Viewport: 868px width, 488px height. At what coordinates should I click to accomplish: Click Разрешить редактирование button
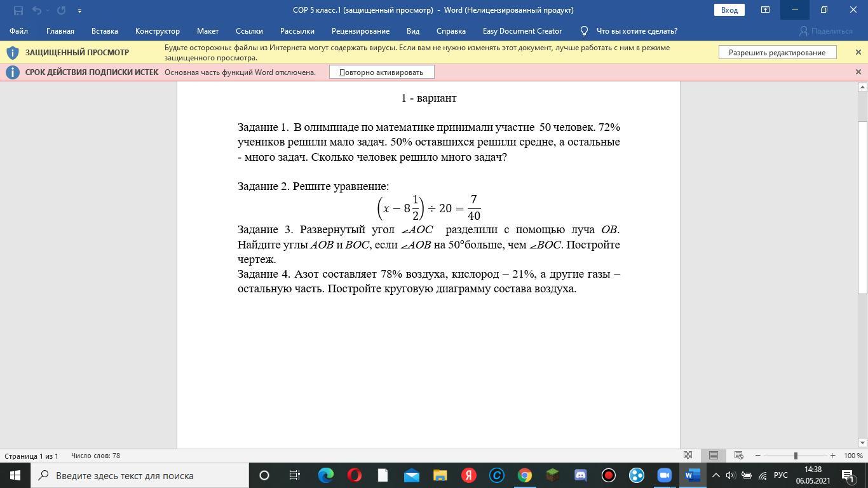coord(777,52)
